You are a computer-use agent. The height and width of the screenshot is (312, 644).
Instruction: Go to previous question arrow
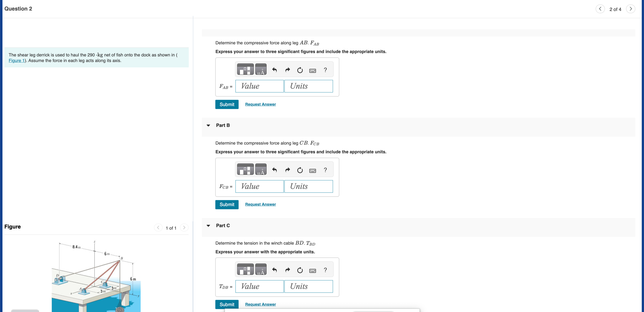pos(600,9)
